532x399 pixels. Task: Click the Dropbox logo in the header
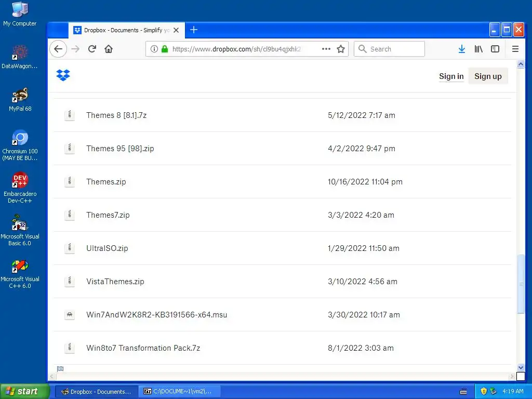click(63, 75)
